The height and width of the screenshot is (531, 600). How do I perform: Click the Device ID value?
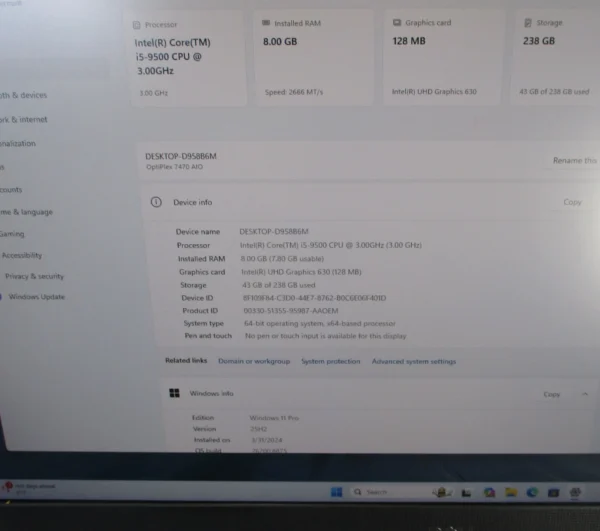point(315,298)
